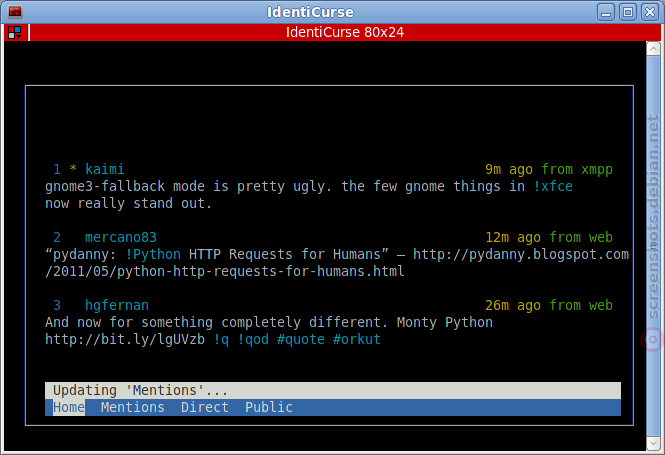This screenshot has width=665, height=455.
Task: Click notice number 1
Action: (x=57, y=170)
